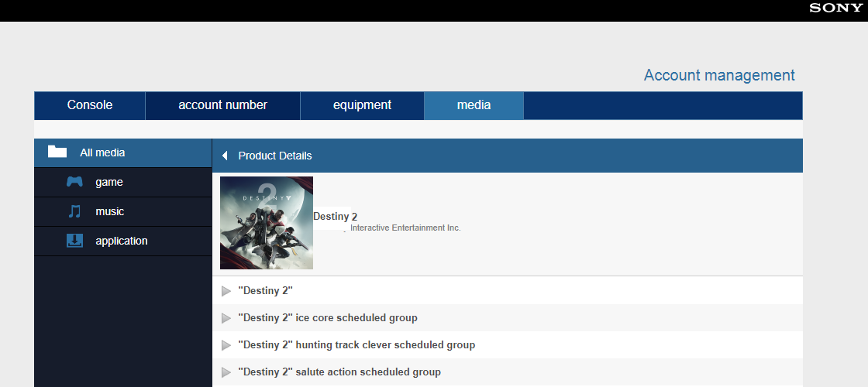Click the game controller icon

pos(74,182)
